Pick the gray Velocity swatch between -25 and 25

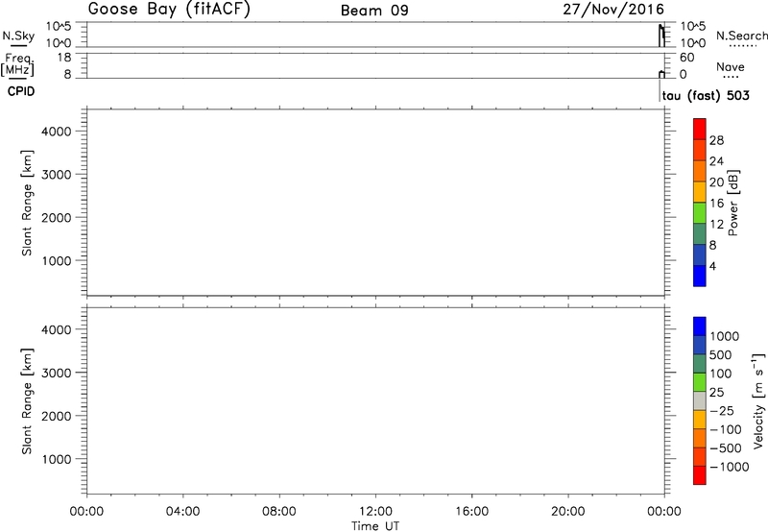click(x=700, y=400)
